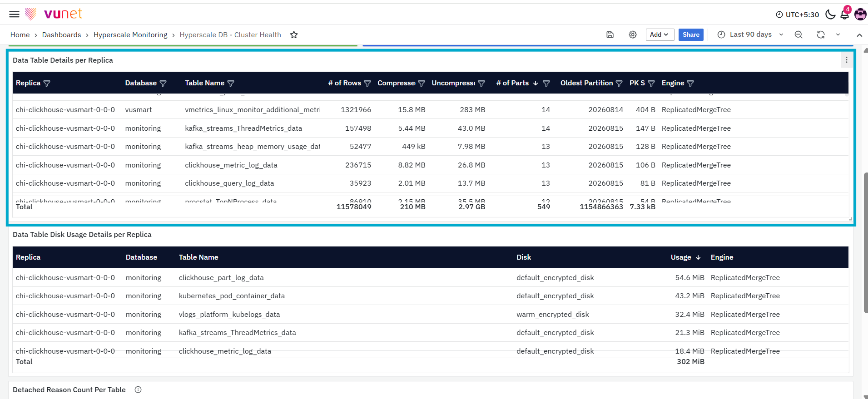
Task: Star the Hyperscale DB dashboard as favorite
Action: (294, 35)
